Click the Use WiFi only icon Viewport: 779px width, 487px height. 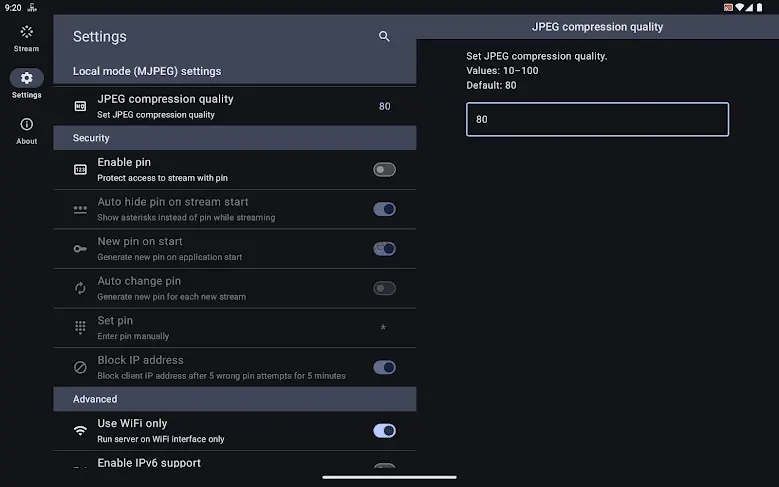click(80, 431)
